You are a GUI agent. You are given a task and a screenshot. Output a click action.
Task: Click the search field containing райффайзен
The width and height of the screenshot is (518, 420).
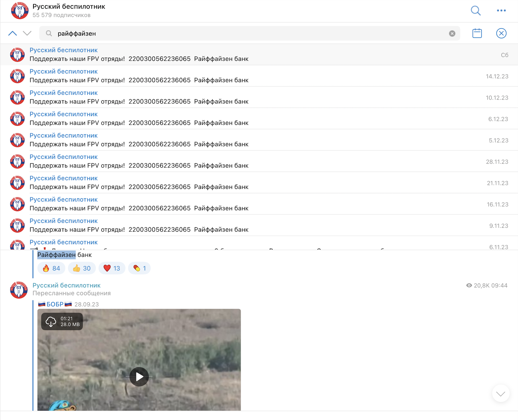pyautogui.click(x=250, y=34)
